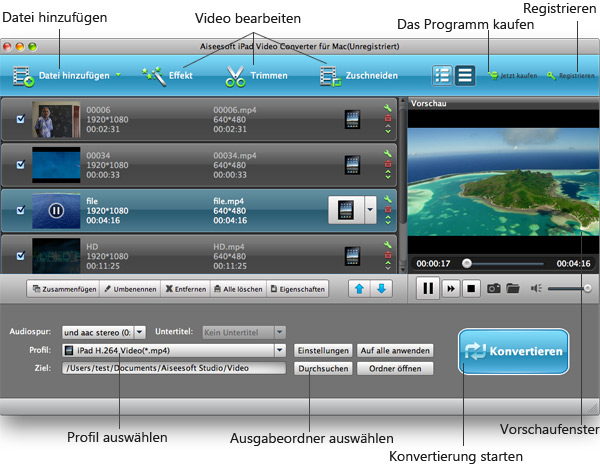
Task: Pause the preview playback
Action: (x=428, y=288)
